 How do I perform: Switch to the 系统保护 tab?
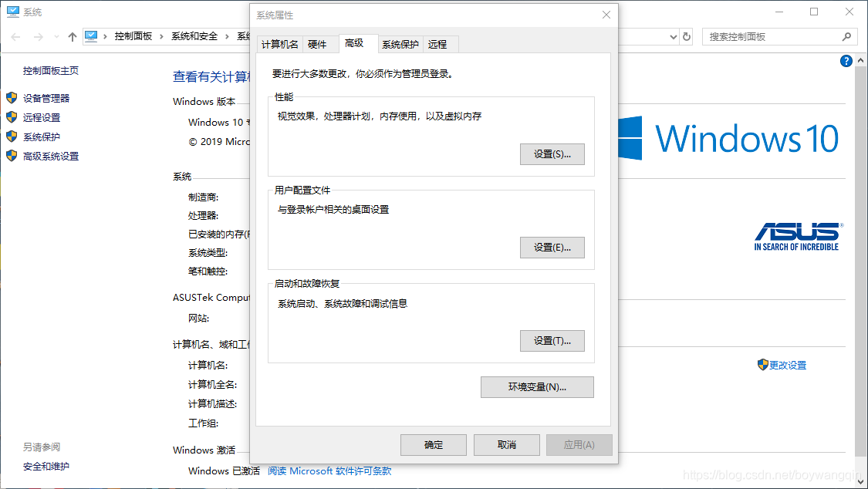(x=400, y=44)
